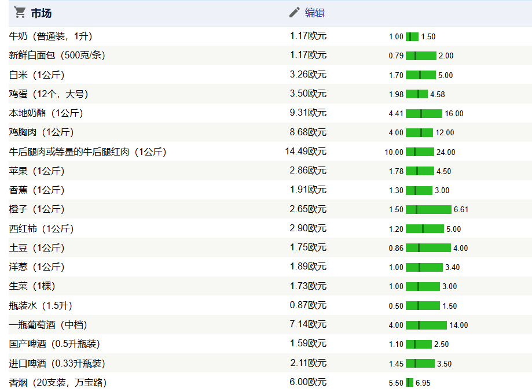Click the 一瓶葡萄酒（中档）item name
Screen dimensions: 532x392
click(x=48, y=324)
